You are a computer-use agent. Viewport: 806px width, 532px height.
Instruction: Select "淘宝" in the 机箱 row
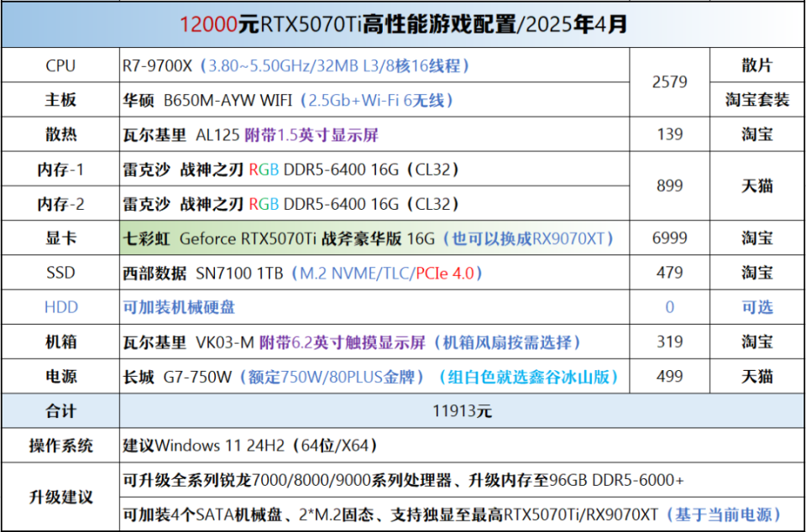click(x=757, y=342)
